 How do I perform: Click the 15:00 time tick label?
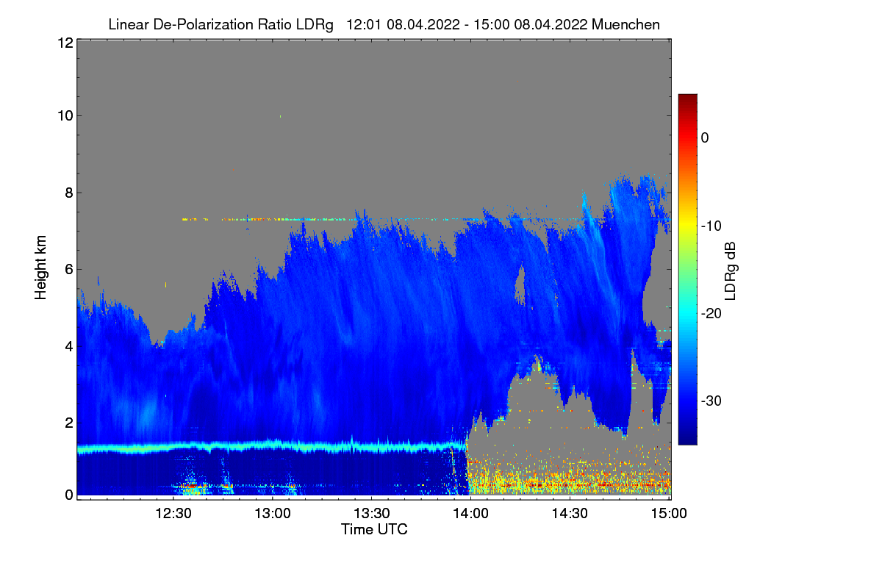(x=668, y=514)
